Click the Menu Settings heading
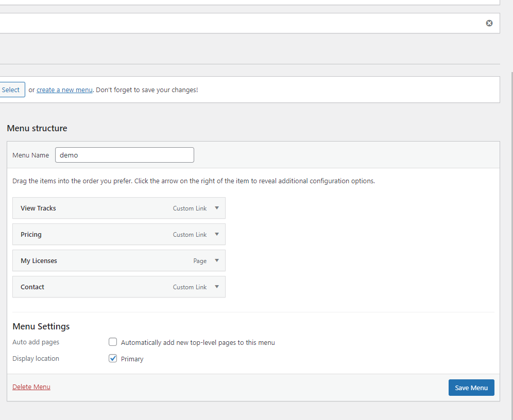Viewport: 513px width, 420px height. 41,326
